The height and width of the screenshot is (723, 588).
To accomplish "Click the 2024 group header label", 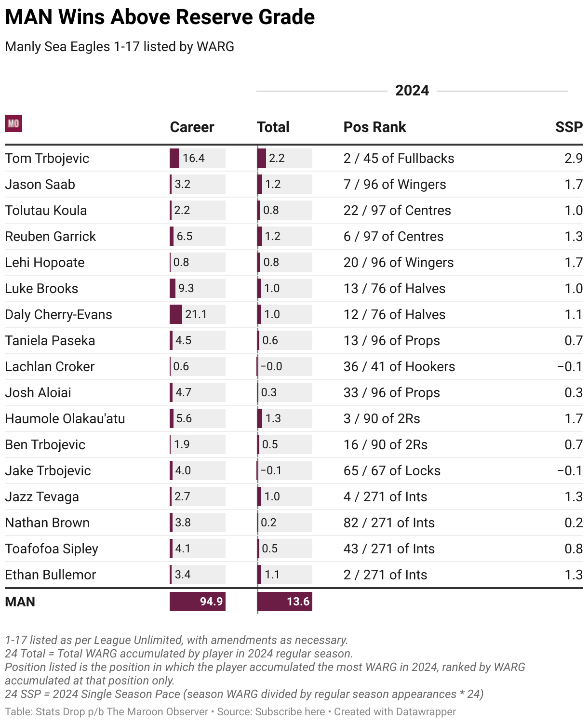I will tap(412, 90).
